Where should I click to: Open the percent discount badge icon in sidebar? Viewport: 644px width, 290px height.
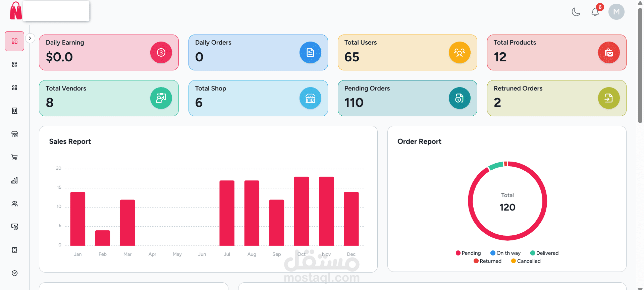14,273
